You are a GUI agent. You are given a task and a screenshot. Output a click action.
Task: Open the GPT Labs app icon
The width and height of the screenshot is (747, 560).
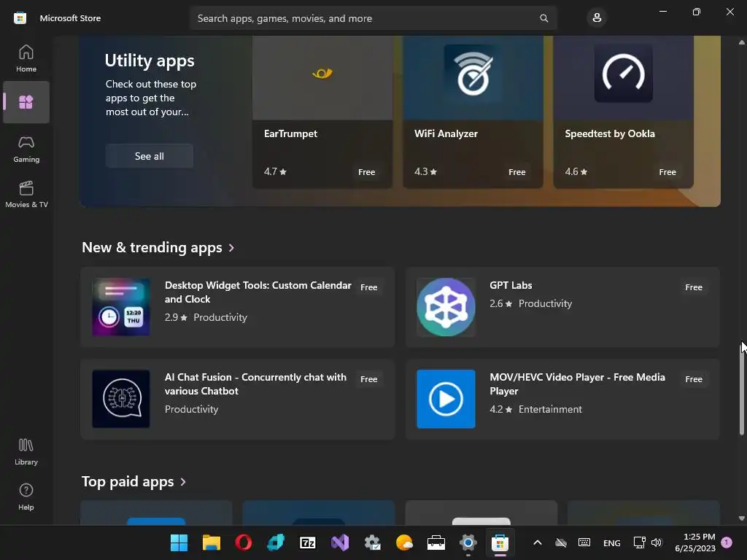pos(446,307)
